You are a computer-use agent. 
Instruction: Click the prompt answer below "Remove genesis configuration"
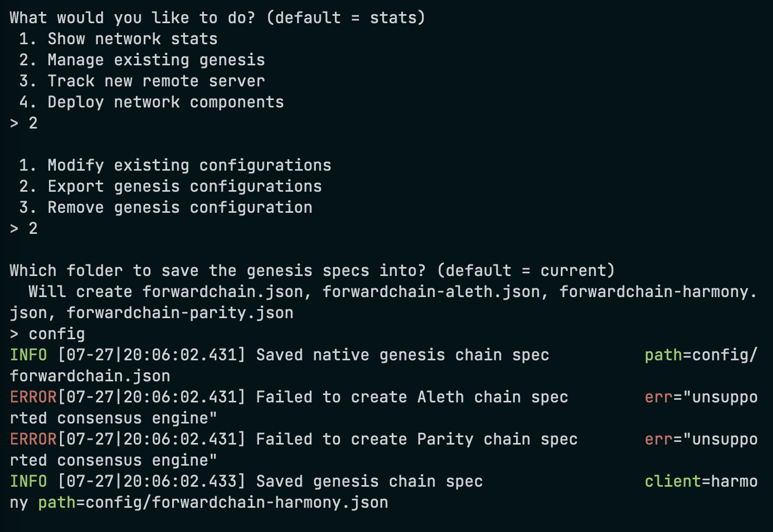tap(33, 229)
